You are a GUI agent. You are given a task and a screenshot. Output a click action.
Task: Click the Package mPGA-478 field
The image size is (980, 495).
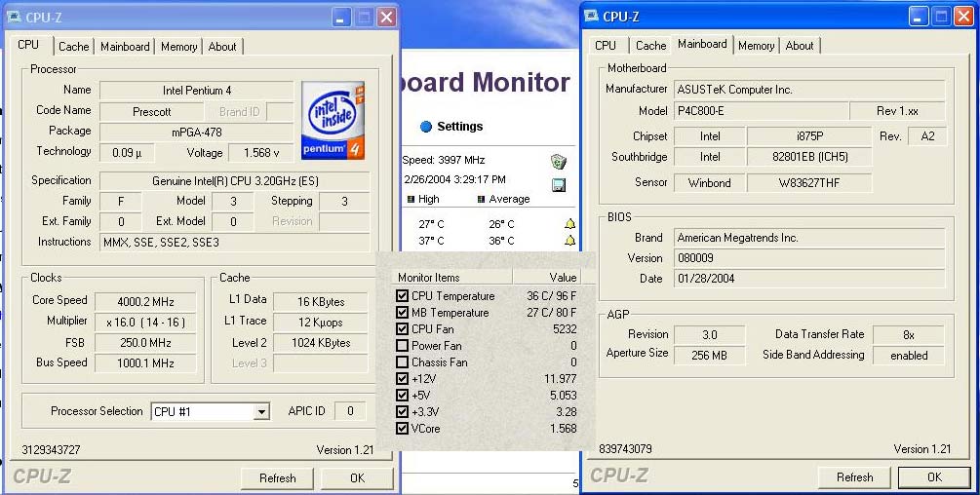tap(197, 133)
